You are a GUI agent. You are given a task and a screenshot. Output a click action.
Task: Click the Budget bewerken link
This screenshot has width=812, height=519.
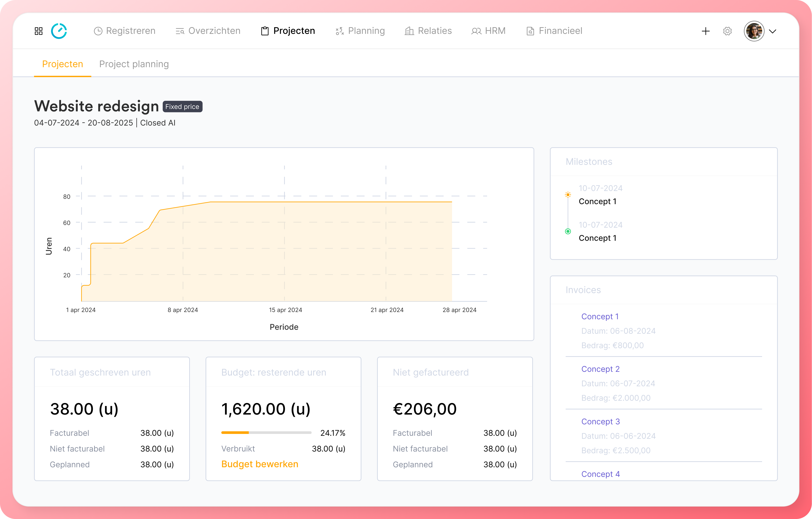coord(260,464)
